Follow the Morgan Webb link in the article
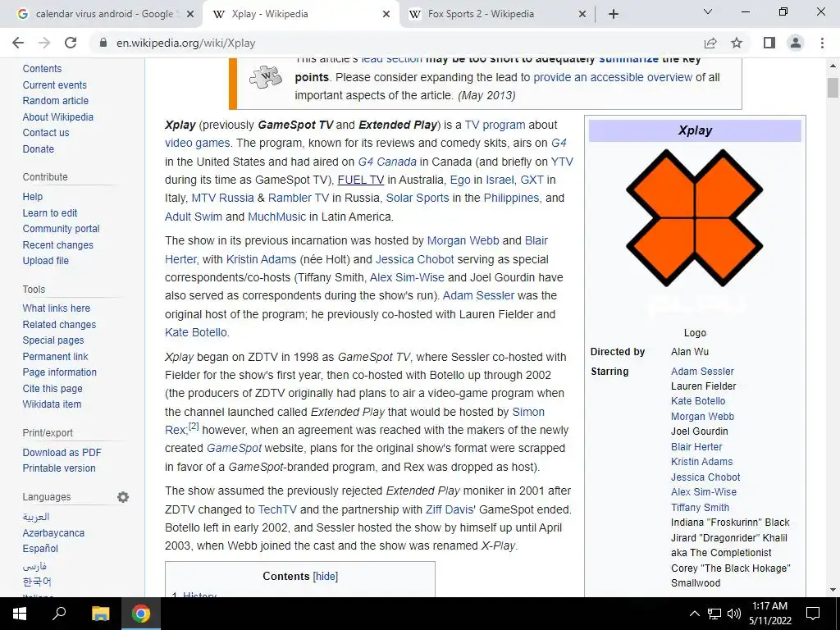Screen dimensions: 840x630 (463, 240)
